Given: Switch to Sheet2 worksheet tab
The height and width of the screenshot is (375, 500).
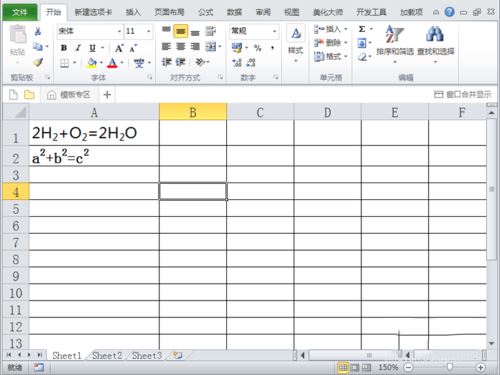Looking at the screenshot, I should (107, 356).
